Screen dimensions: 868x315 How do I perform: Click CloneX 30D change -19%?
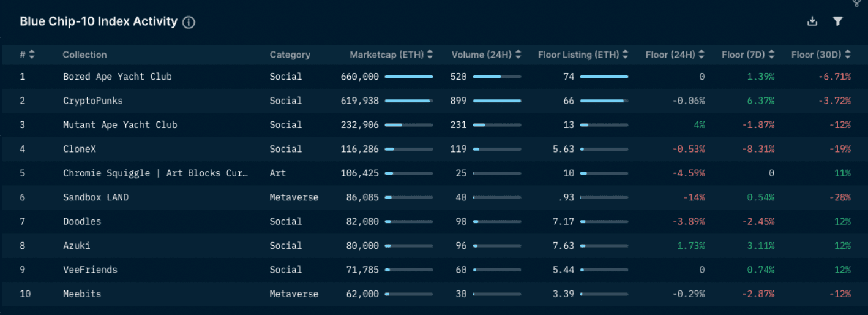pyautogui.click(x=840, y=149)
